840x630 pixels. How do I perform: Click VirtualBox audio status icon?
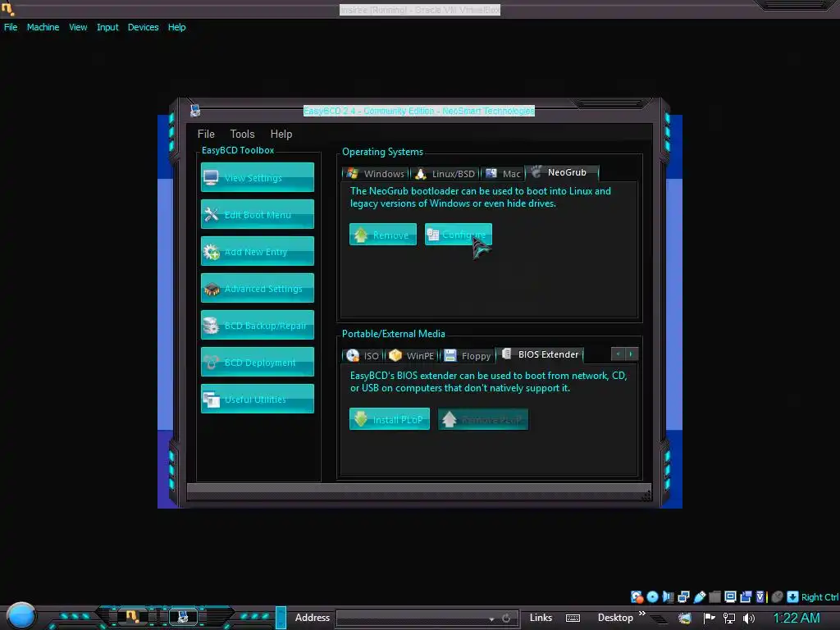(668, 597)
